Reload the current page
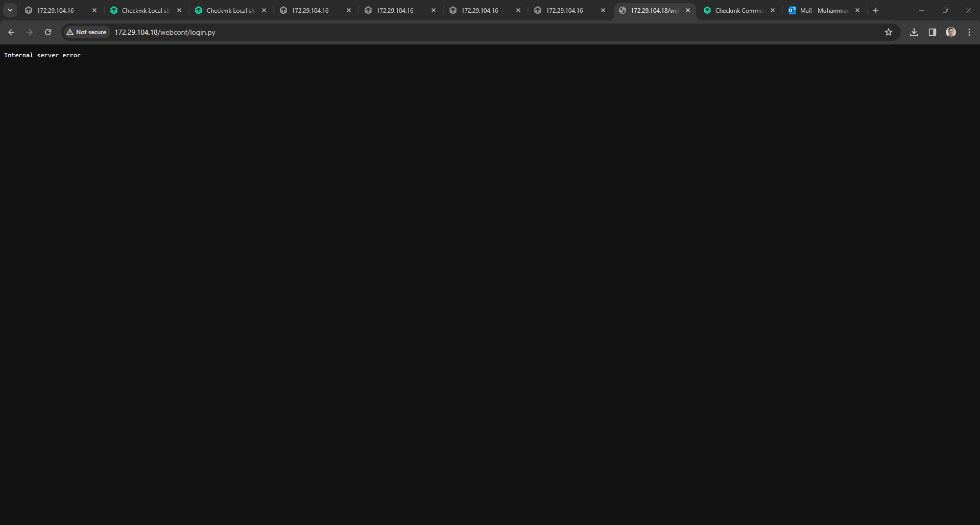The height and width of the screenshot is (525, 980). 48,32
